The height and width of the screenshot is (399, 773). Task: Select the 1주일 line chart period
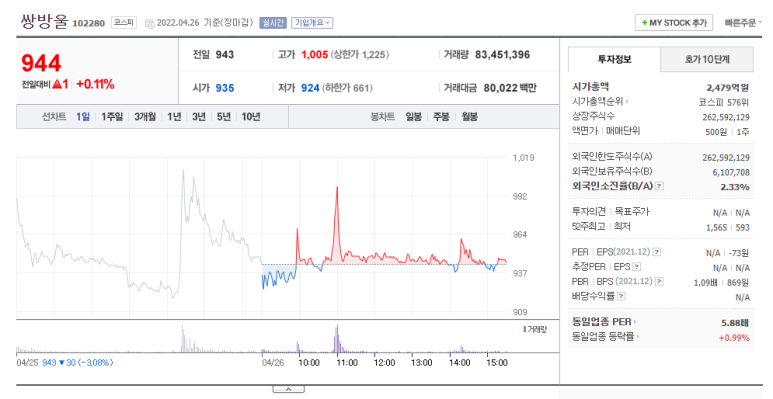point(112,117)
